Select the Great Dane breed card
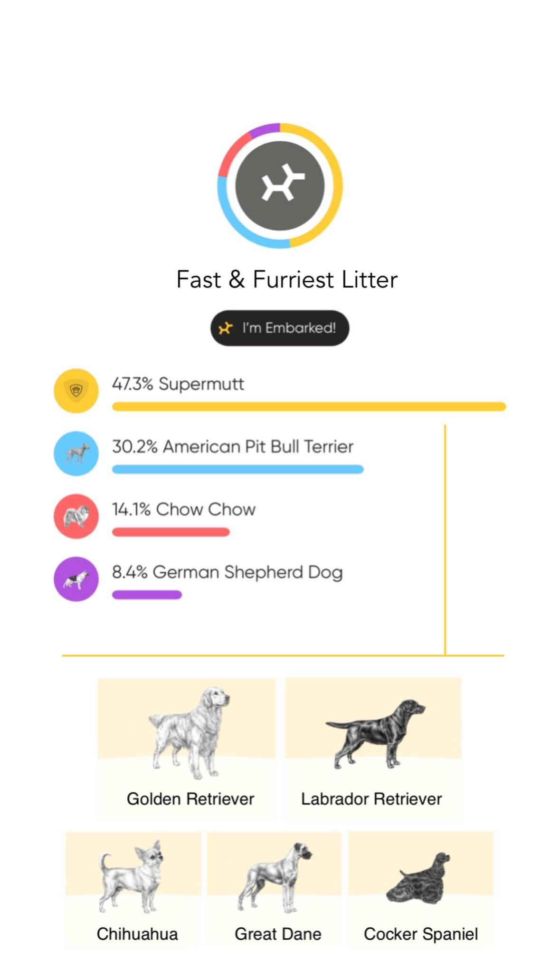The width and height of the screenshot is (560, 971). coord(274,889)
